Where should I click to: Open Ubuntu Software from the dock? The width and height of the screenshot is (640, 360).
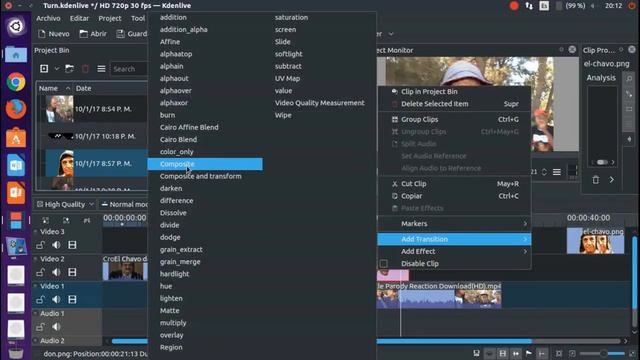tap(16, 138)
